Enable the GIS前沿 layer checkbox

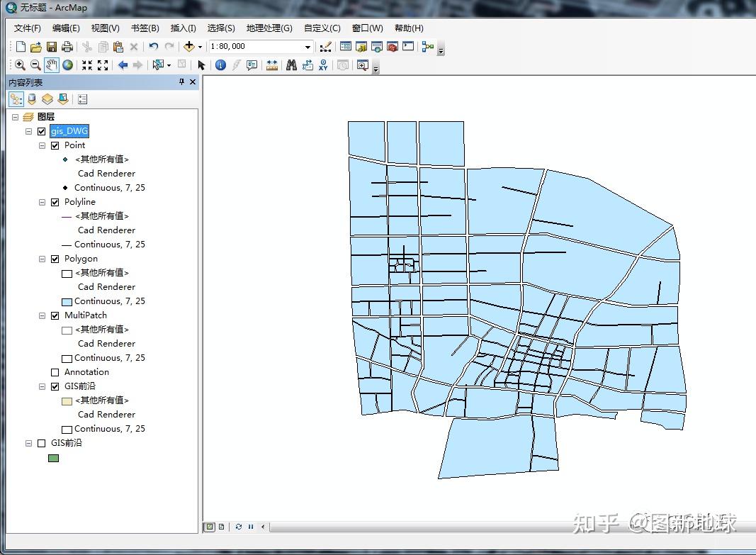point(41,442)
